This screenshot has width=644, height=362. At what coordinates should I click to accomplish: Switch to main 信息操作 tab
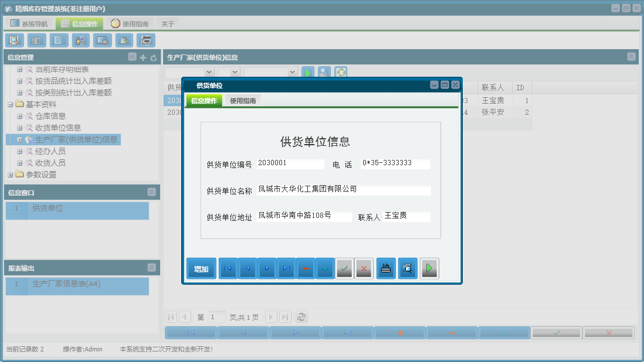pyautogui.click(x=80, y=24)
